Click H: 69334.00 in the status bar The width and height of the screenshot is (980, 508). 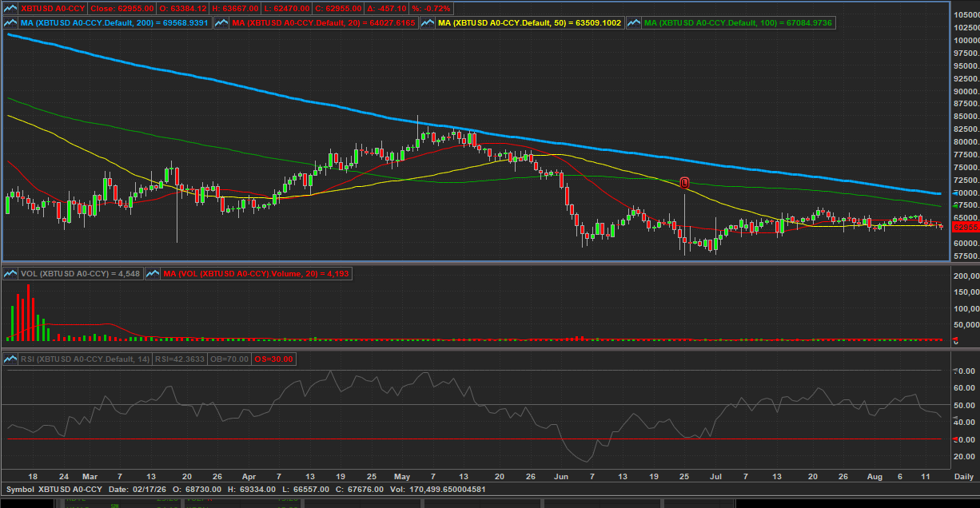pos(252,489)
